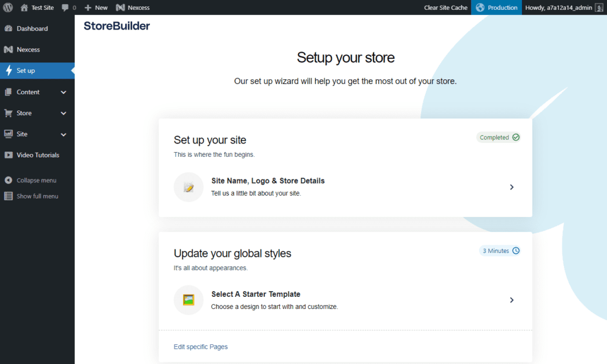This screenshot has width=607, height=364.
Task: Click the Test Site house icon
Action: click(x=24, y=8)
